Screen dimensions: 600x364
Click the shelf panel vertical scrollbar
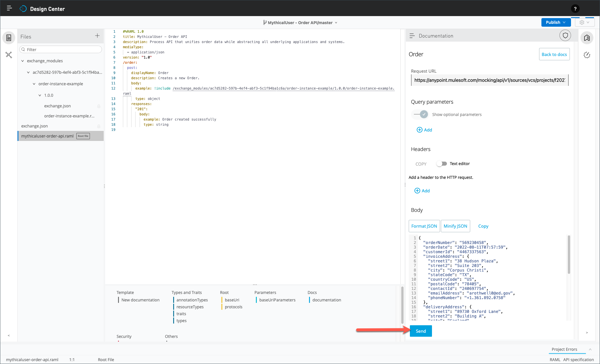coord(402,305)
